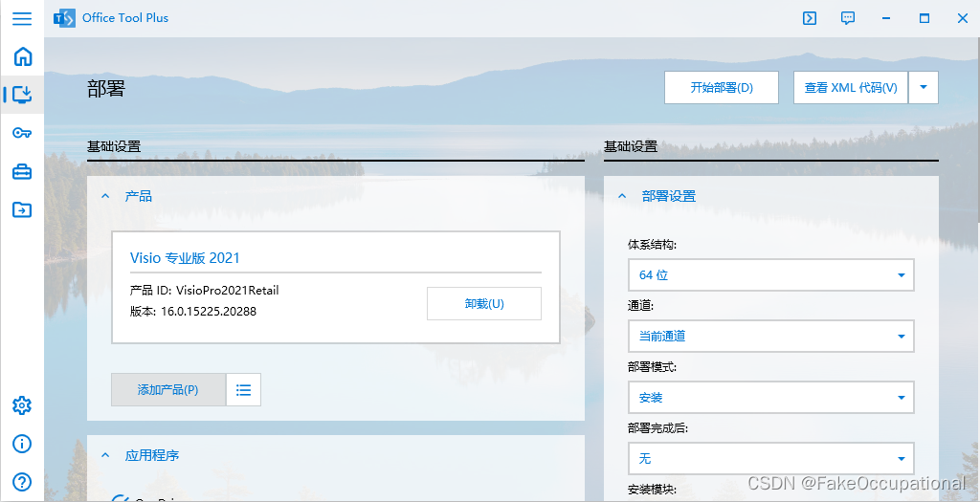Open the Activate key icon page
This screenshot has height=502, width=980.
22,132
